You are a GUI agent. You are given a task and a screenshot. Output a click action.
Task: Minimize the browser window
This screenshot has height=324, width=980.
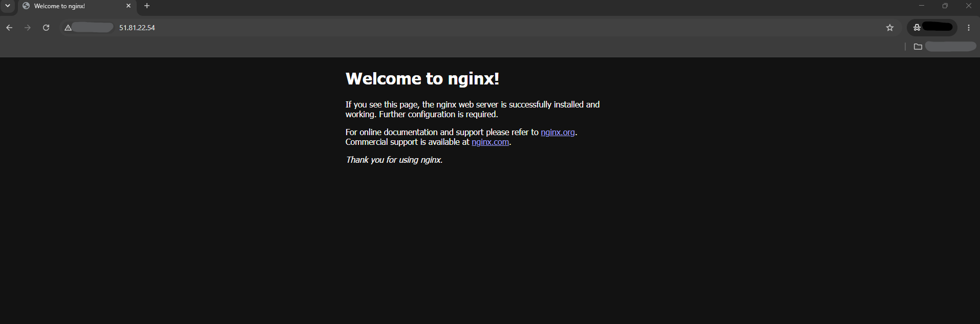click(x=922, y=6)
